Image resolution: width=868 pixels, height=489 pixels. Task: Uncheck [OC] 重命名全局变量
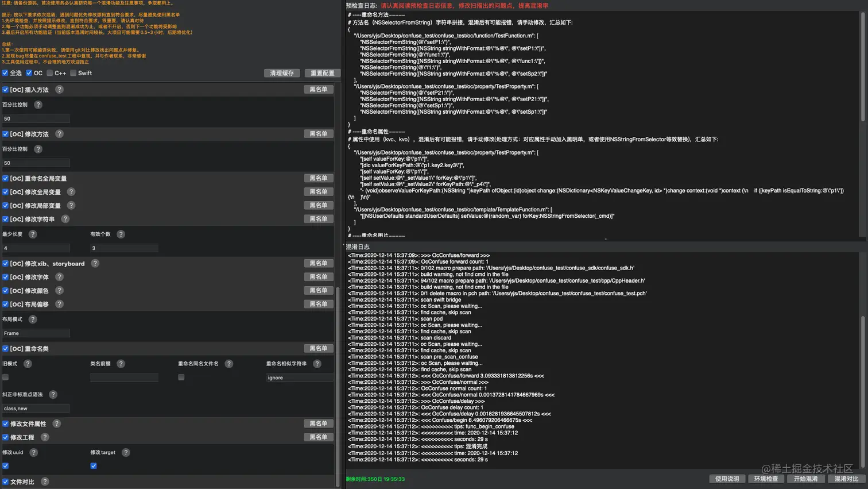coord(6,179)
